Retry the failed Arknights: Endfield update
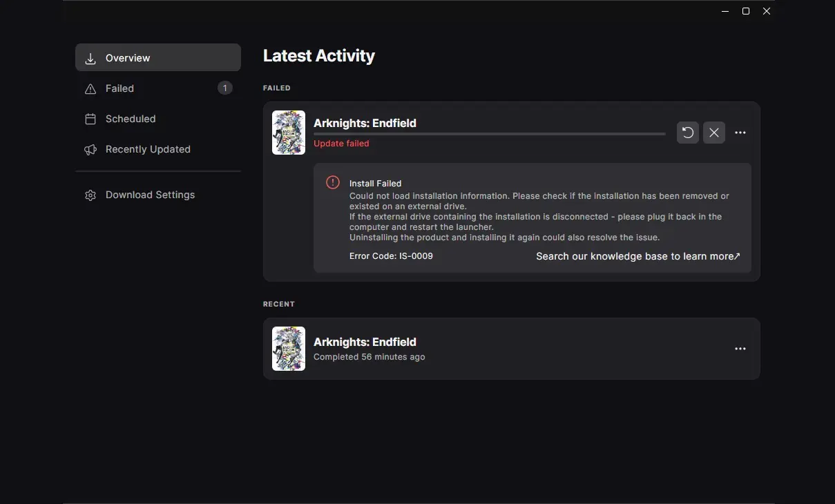The height and width of the screenshot is (504, 835). (x=688, y=133)
